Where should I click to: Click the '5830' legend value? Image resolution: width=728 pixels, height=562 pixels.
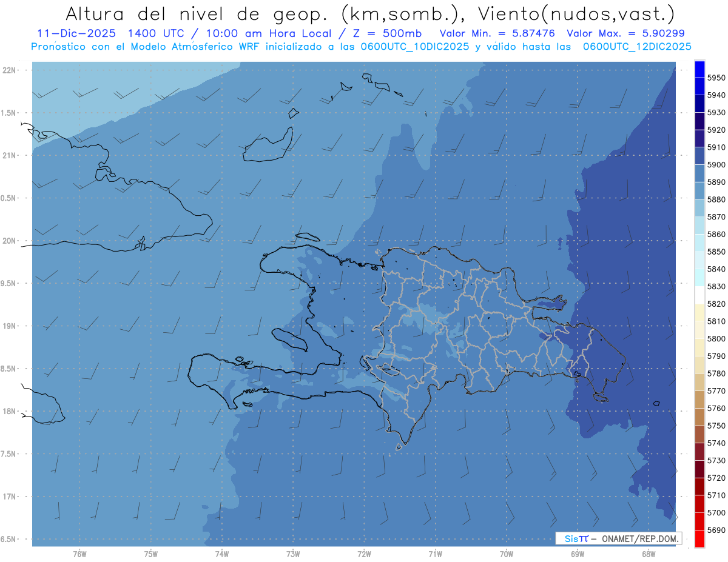716,286
